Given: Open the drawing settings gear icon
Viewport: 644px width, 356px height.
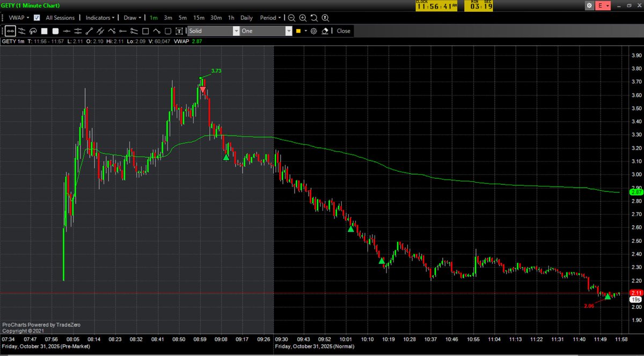Looking at the screenshot, I should [x=314, y=31].
